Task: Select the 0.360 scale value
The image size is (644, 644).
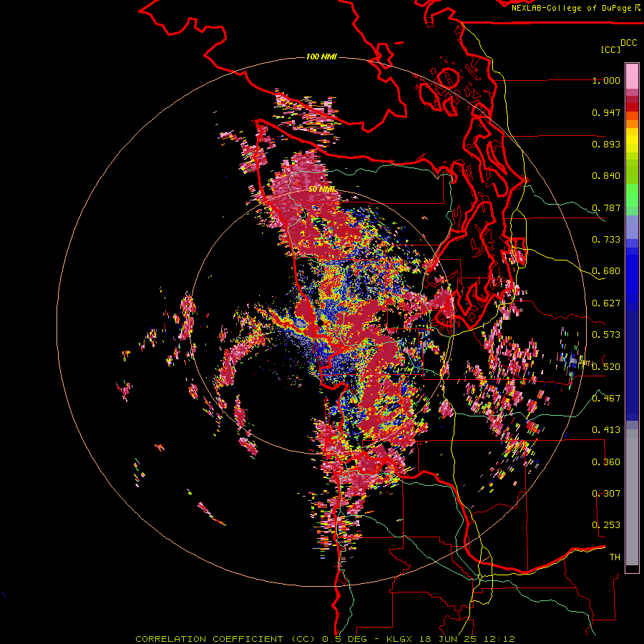Action: click(x=606, y=462)
